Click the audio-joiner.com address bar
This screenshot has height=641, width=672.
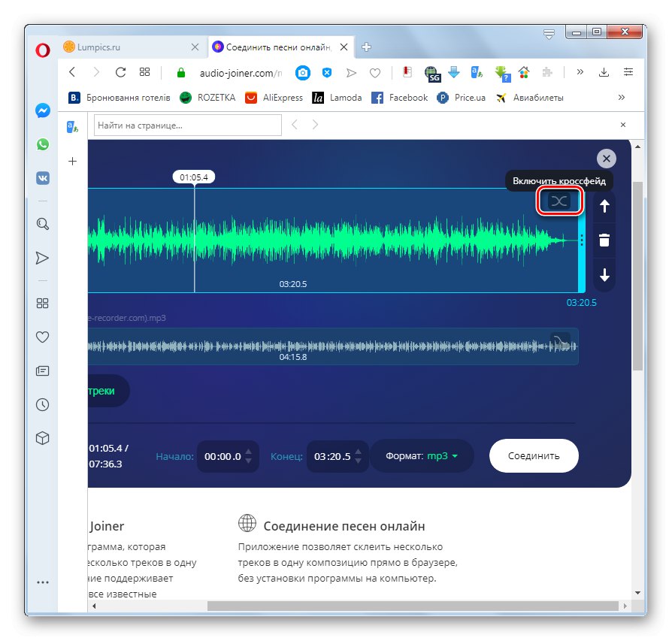point(241,74)
